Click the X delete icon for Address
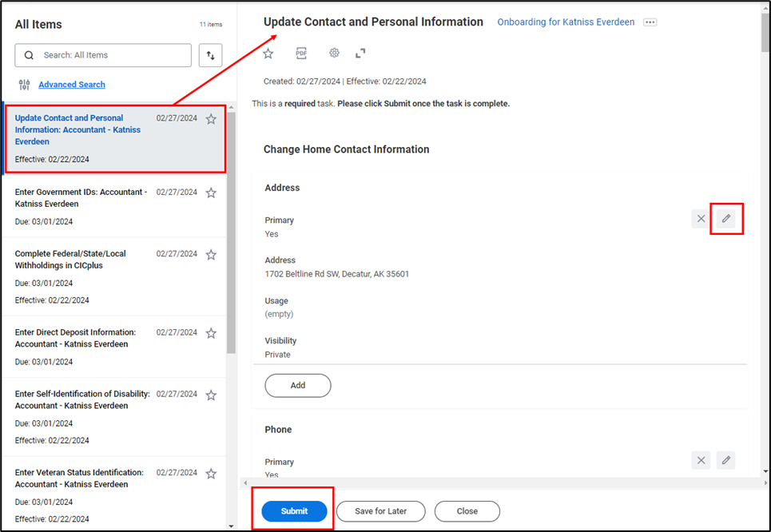Image resolution: width=771 pixels, height=532 pixels. 701,218
